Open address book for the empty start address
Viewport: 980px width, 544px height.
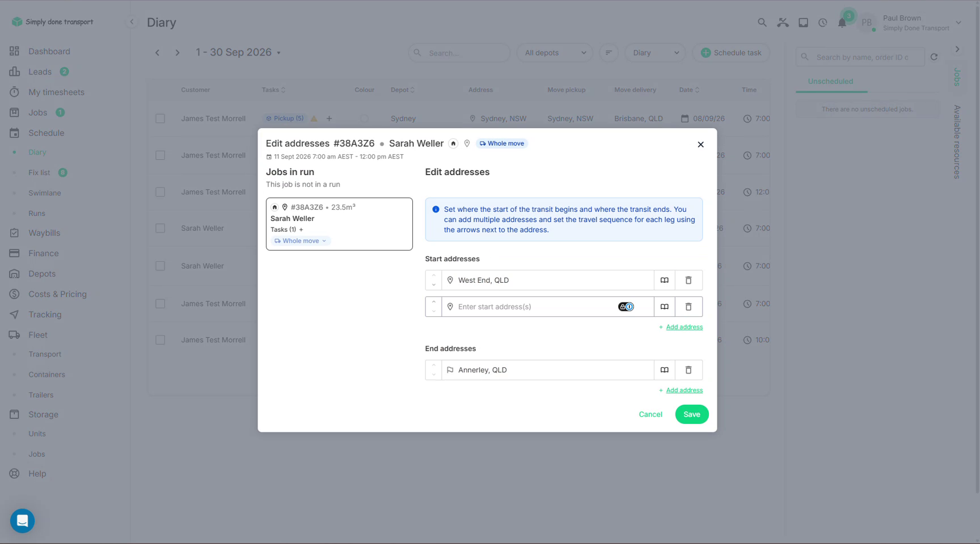(664, 307)
